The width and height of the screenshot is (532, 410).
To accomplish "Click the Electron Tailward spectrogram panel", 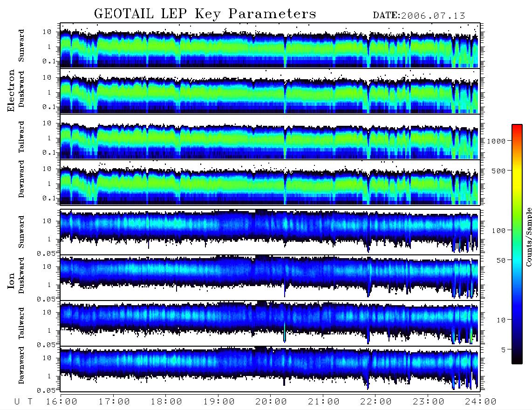I will (270, 137).
